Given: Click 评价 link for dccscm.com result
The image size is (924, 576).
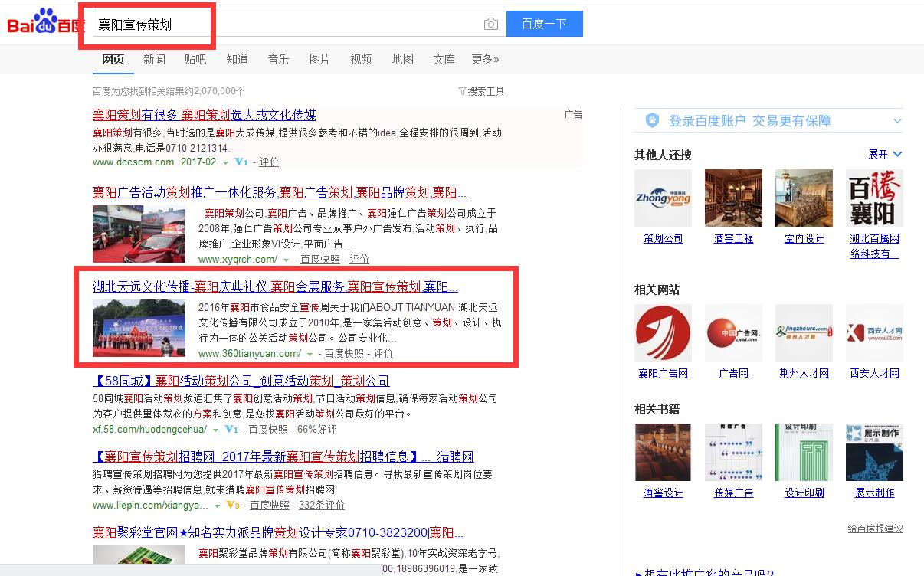Looking at the screenshot, I should pos(269,162).
